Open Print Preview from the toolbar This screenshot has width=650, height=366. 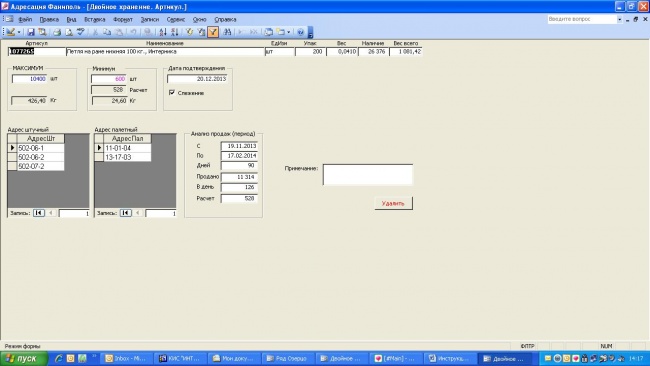pos(69,32)
